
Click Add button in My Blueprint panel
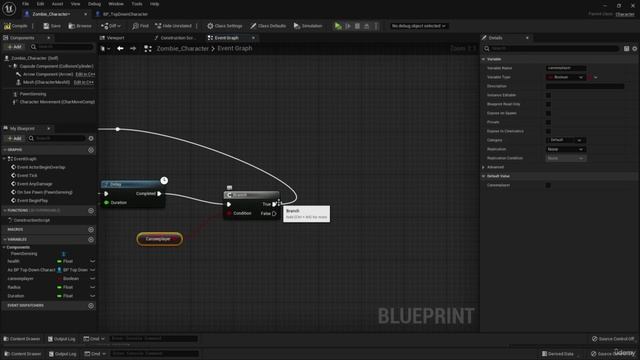[x=14, y=138]
